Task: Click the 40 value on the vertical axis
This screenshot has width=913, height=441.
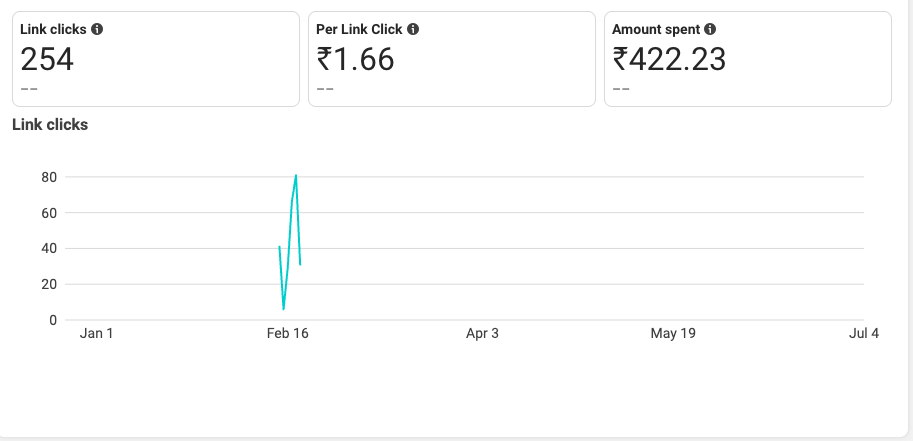Action: [x=49, y=249]
